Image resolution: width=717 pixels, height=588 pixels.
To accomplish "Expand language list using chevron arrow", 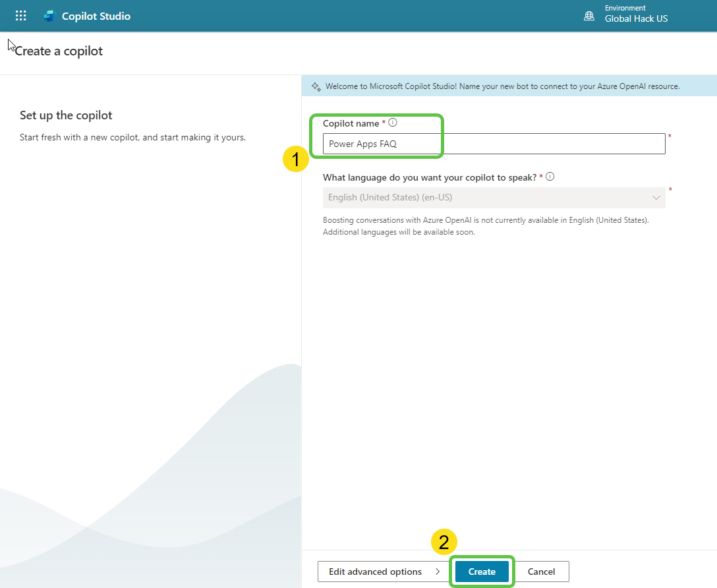I will tap(656, 198).
